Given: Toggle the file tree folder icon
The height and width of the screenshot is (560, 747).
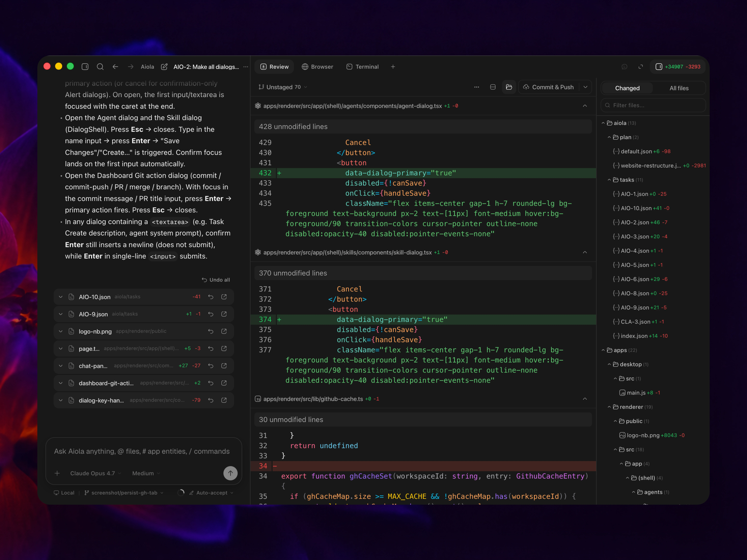Looking at the screenshot, I should pyautogui.click(x=509, y=87).
